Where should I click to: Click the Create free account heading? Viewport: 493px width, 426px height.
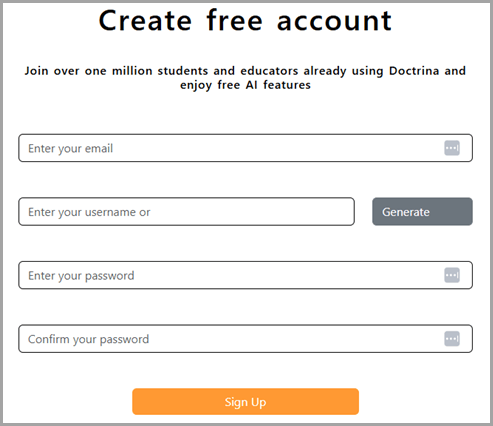coord(245,21)
